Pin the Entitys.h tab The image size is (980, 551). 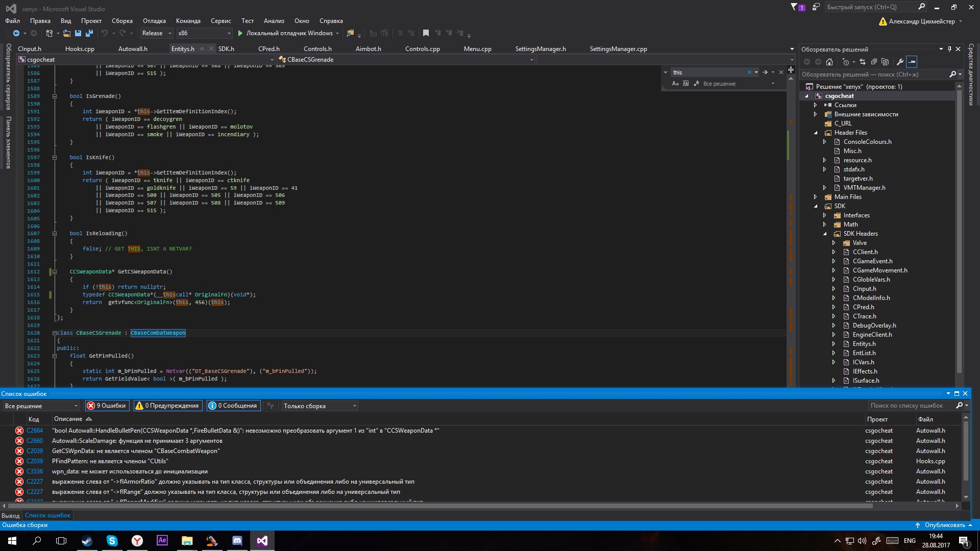point(202,49)
